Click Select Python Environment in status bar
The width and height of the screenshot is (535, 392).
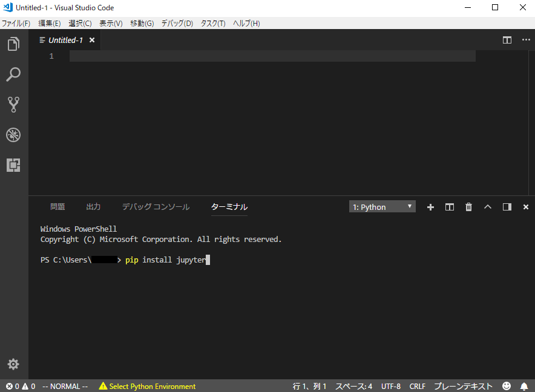point(147,386)
